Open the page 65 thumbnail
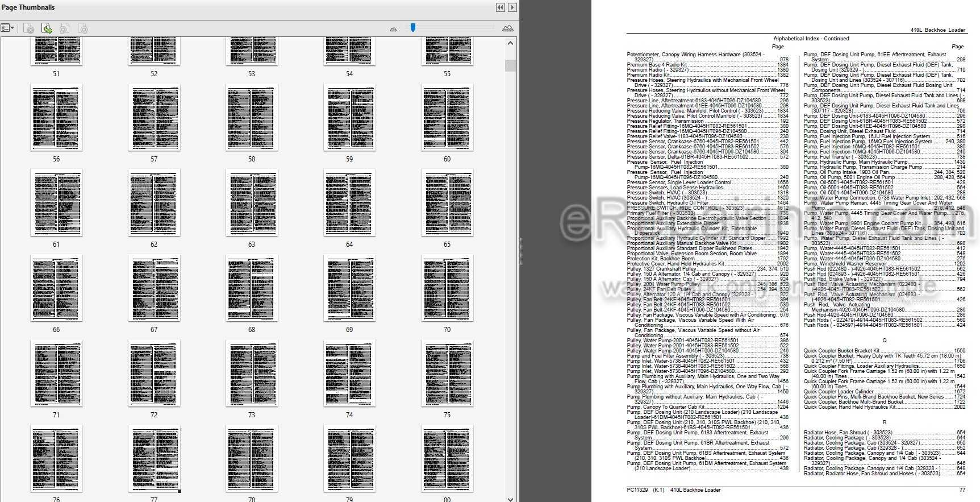 (x=447, y=203)
